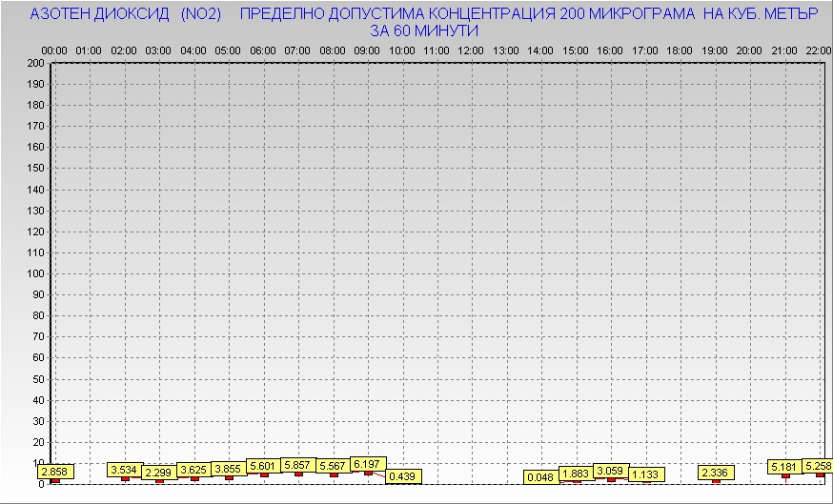Select the 100 value on the Y axis

[36, 273]
